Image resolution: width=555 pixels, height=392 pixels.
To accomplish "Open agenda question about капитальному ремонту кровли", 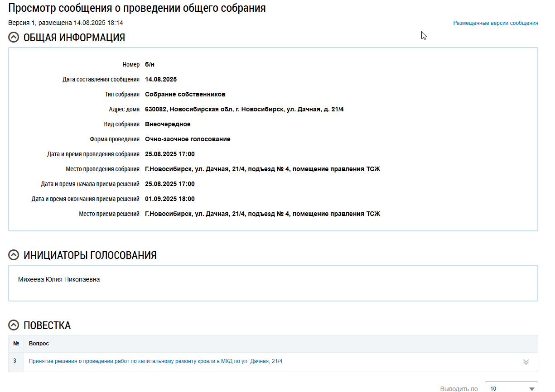I will click(x=155, y=361).
